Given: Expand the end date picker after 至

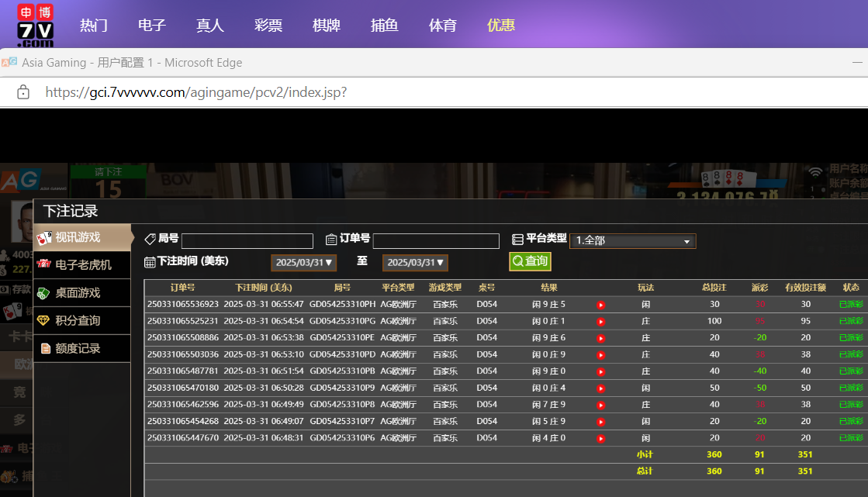Looking at the screenshot, I should 415,263.
